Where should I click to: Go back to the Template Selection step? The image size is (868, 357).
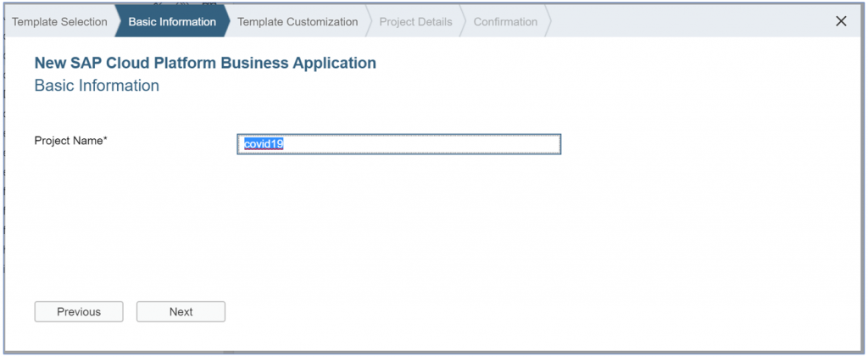pyautogui.click(x=60, y=21)
